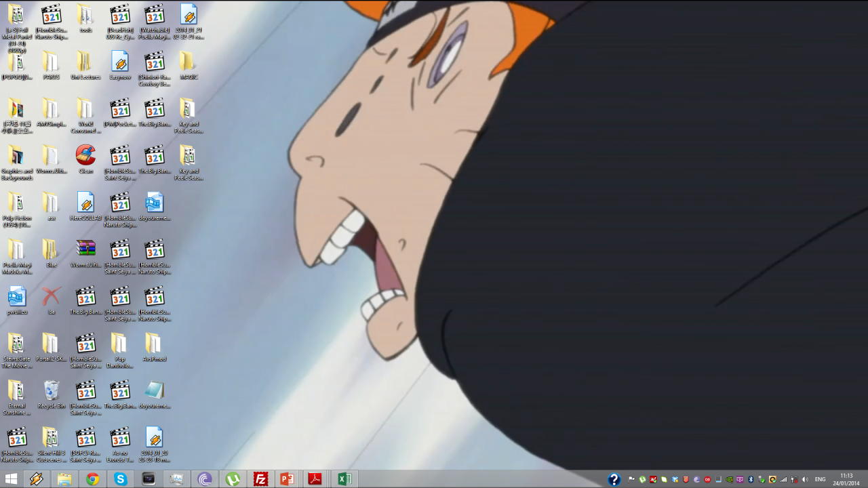Select the 'Blae' folder
The width and height of the screenshot is (868, 488).
point(51,253)
